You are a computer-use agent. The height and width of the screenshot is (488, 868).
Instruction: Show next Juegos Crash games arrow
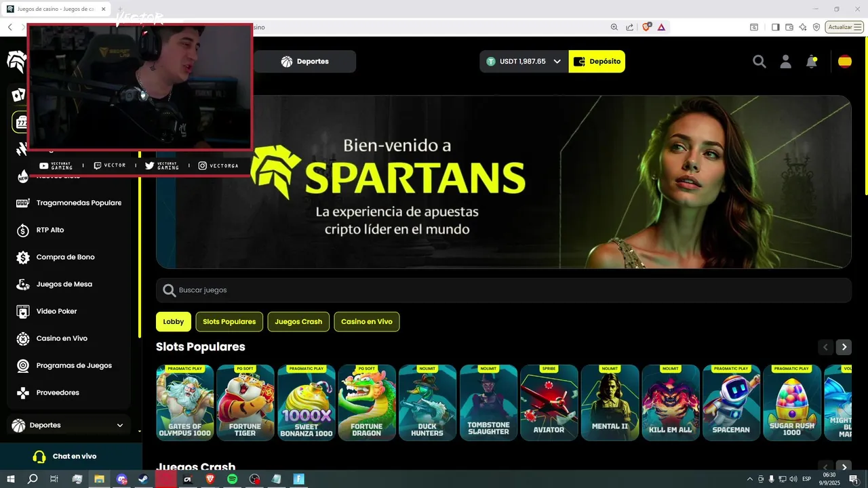point(844,467)
